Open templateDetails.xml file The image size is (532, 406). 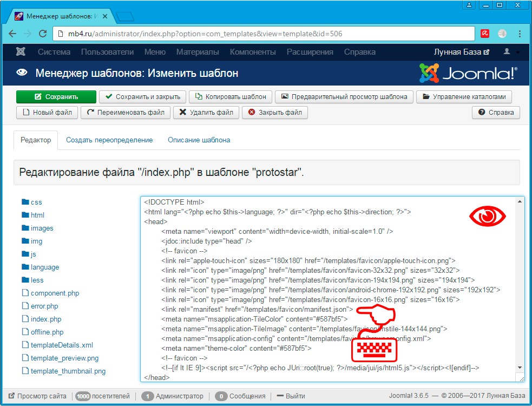62,345
